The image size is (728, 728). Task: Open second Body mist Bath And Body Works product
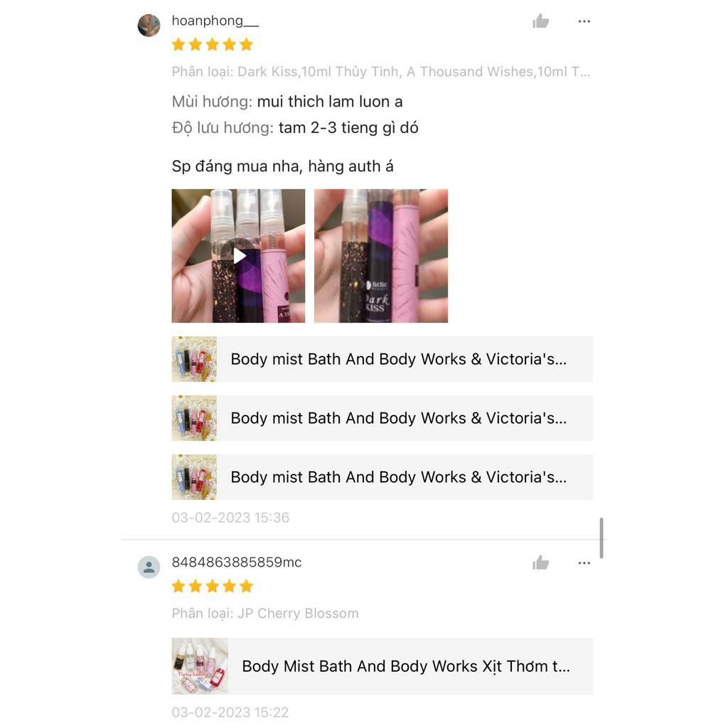382,418
